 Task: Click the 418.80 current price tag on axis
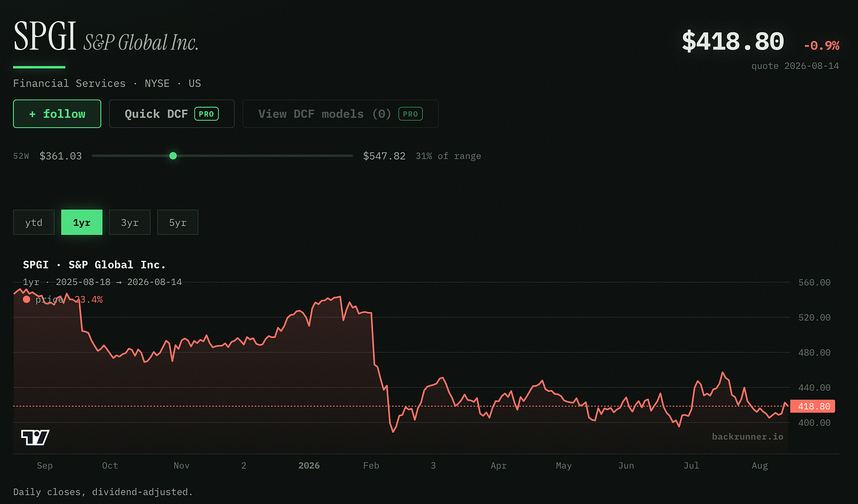pyautogui.click(x=814, y=406)
